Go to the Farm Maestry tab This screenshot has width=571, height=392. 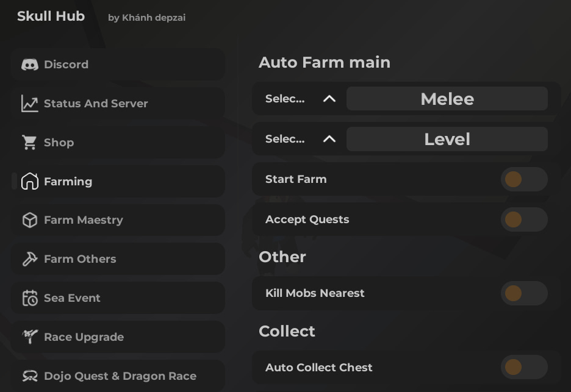(118, 220)
